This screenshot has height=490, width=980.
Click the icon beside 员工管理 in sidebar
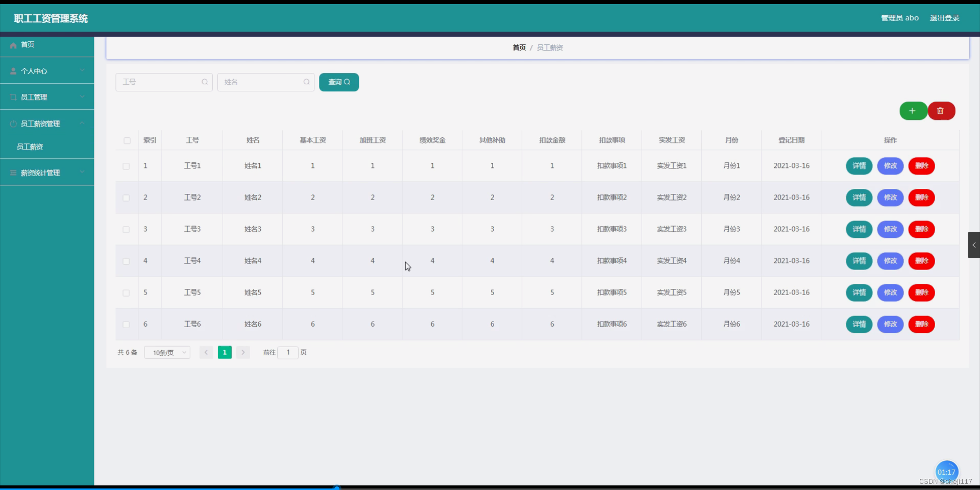point(13,97)
